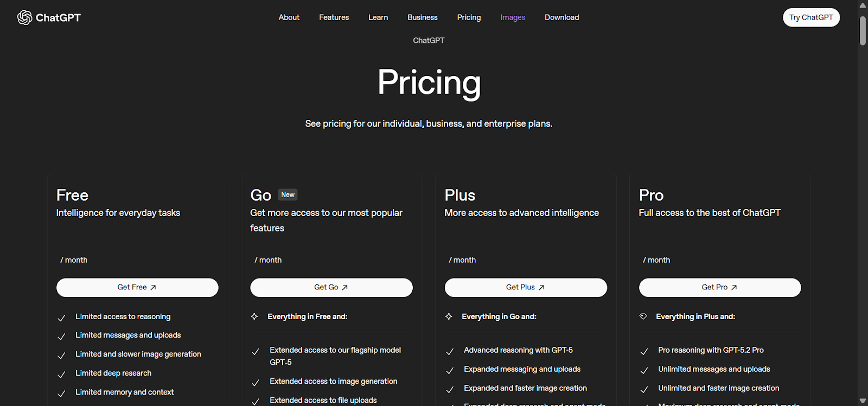Click the scrollbar down arrow

[863, 401]
